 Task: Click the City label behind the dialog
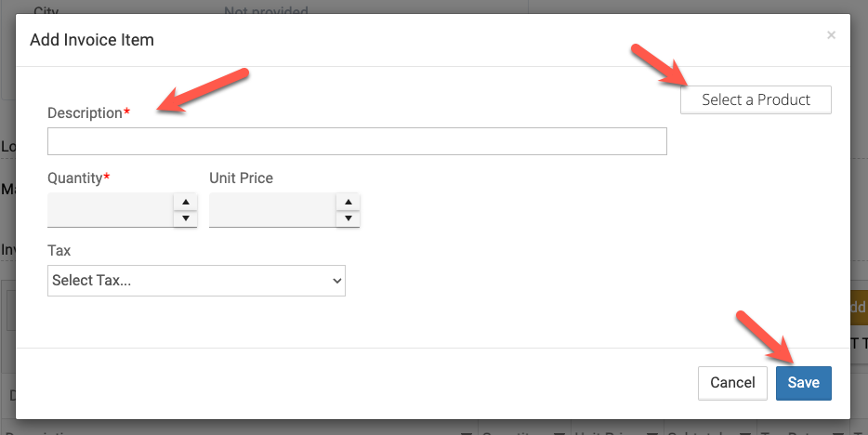pyautogui.click(x=46, y=12)
